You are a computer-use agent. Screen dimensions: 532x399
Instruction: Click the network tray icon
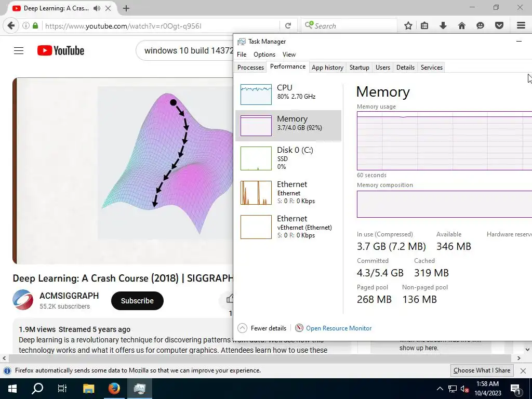(x=453, y=389)
